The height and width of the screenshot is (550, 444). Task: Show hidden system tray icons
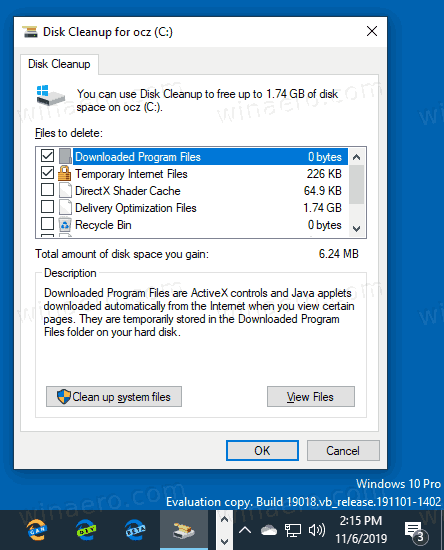click(x=245, y=530)
